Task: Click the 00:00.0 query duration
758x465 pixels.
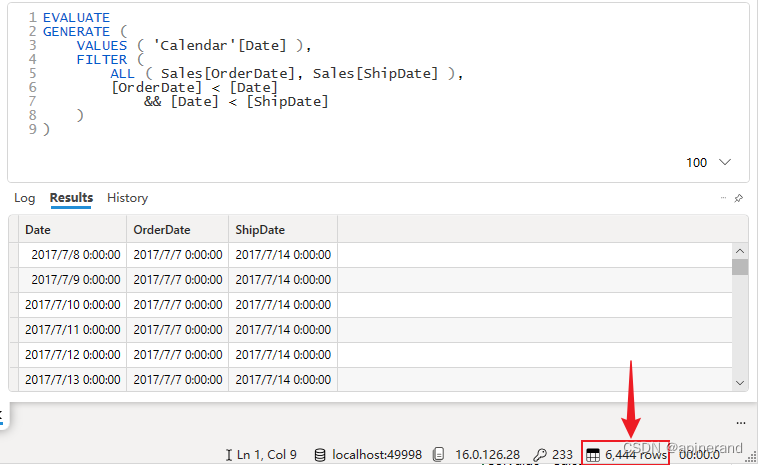Action: pos(699,455)
